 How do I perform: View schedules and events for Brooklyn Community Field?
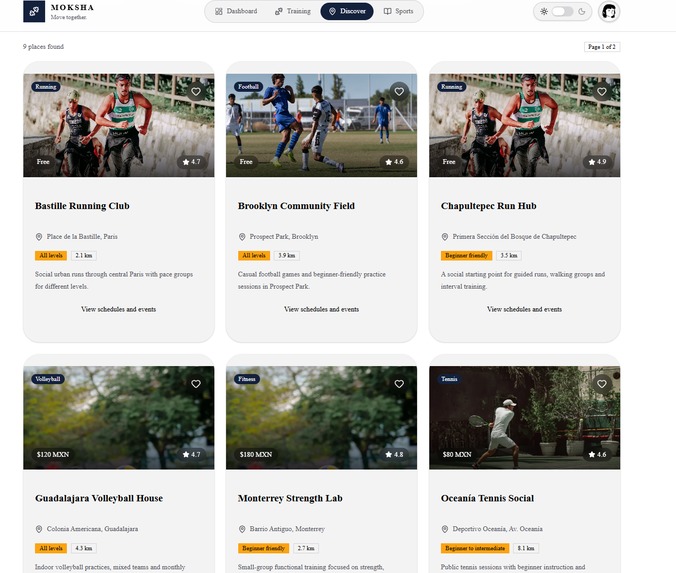322,309
